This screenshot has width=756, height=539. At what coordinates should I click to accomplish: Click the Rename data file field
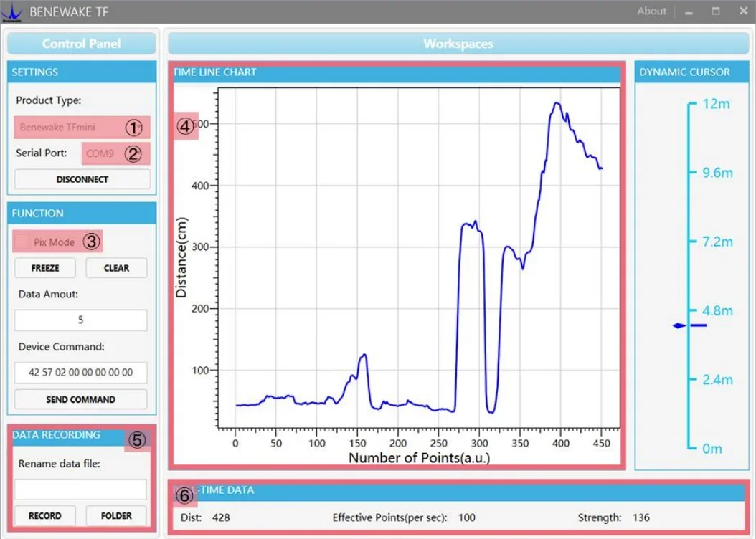click(80, 489)
